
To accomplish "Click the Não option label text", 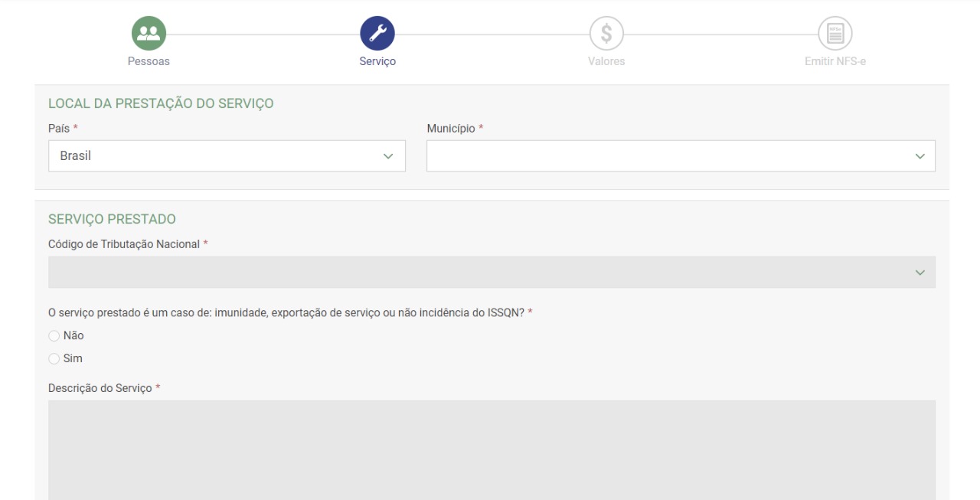I will pyautogui.click(x=73, y=335).
